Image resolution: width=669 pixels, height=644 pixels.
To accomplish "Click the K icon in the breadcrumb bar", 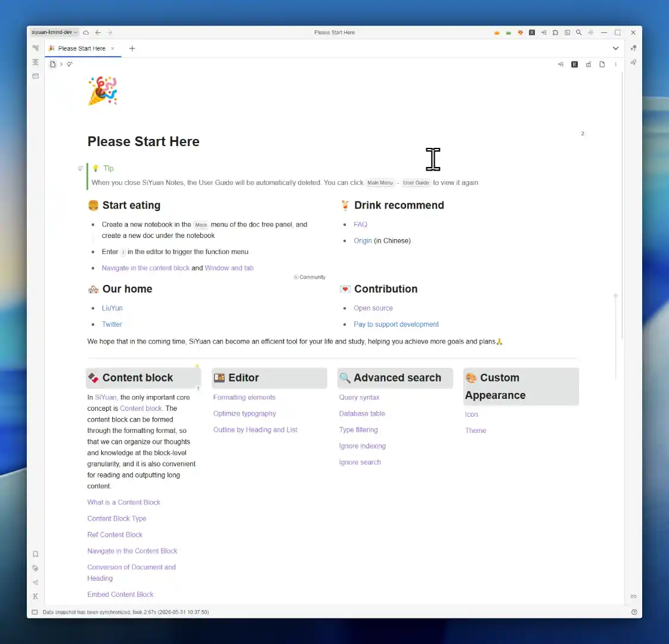I will [x=575, y=64].
